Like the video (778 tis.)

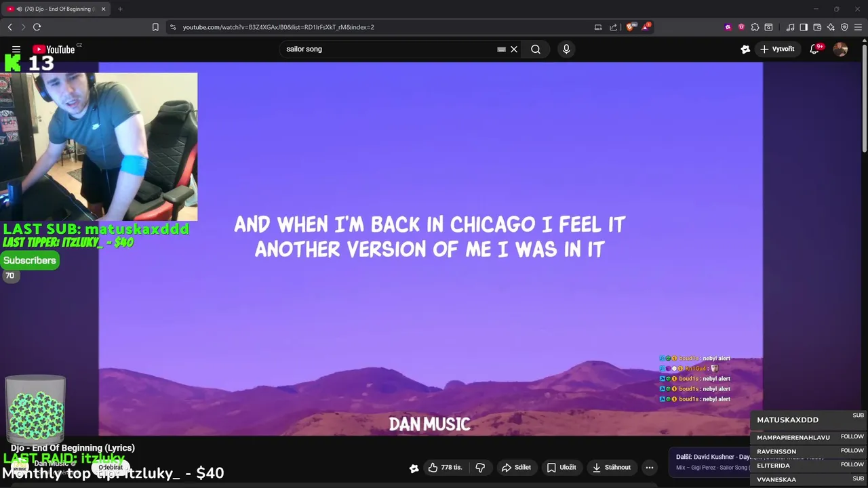point(445,468)
